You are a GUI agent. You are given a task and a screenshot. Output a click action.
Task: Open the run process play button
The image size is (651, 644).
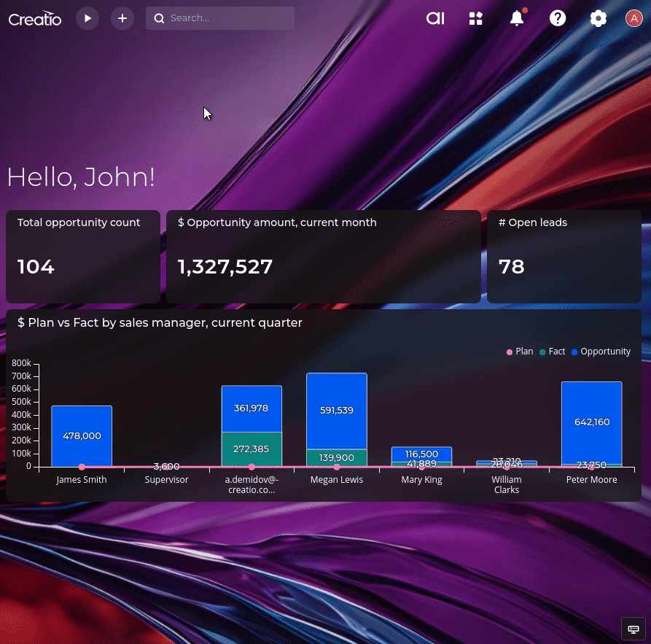point(87,18)
